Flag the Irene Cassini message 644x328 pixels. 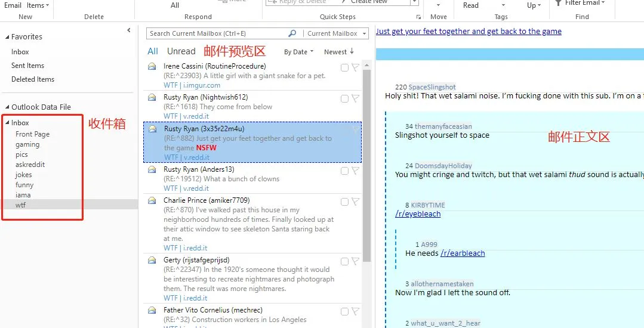[355, 67]
